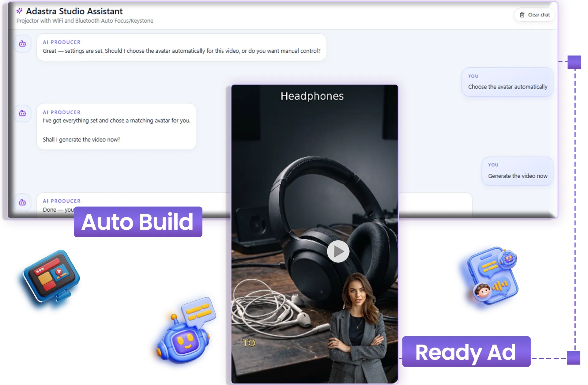Open the Headphones video thumbnail
This screenshot has width=588, height=385.
(315, 234)
